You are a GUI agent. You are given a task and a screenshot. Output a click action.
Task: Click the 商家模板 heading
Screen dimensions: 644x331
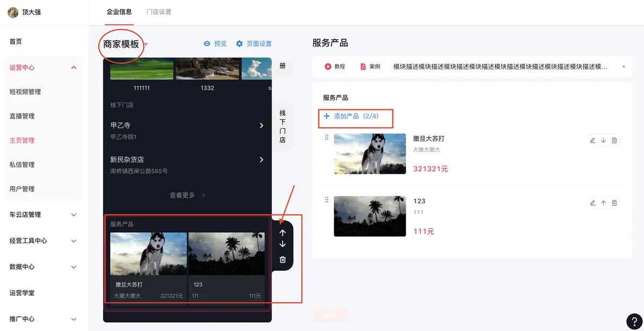coord(121,45)
